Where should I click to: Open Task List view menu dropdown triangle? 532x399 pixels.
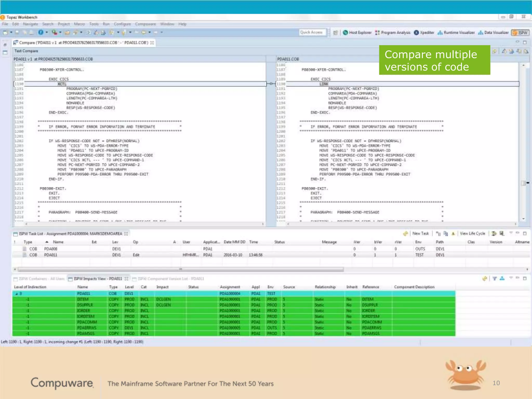pyautogui.click(x=511, y=233)
